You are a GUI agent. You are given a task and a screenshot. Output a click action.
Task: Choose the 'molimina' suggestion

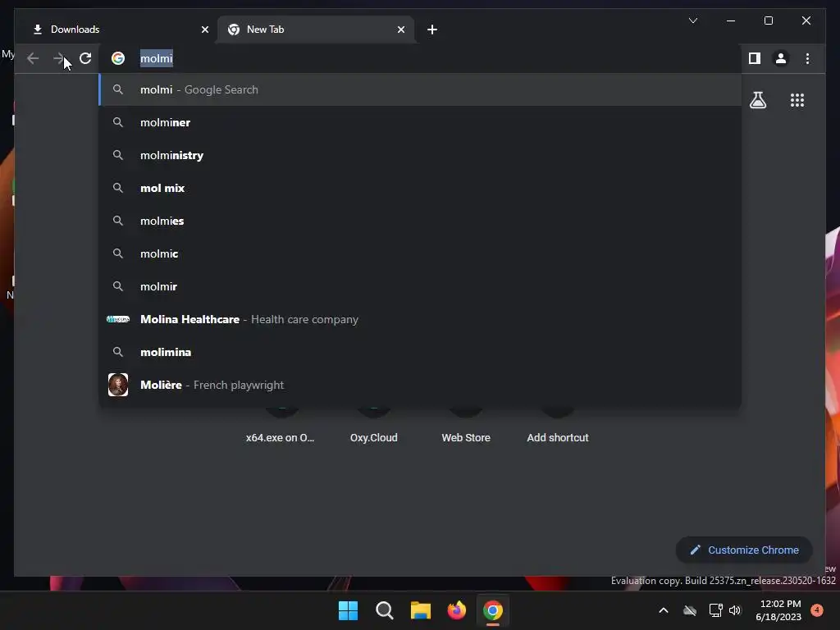point(420,352)
